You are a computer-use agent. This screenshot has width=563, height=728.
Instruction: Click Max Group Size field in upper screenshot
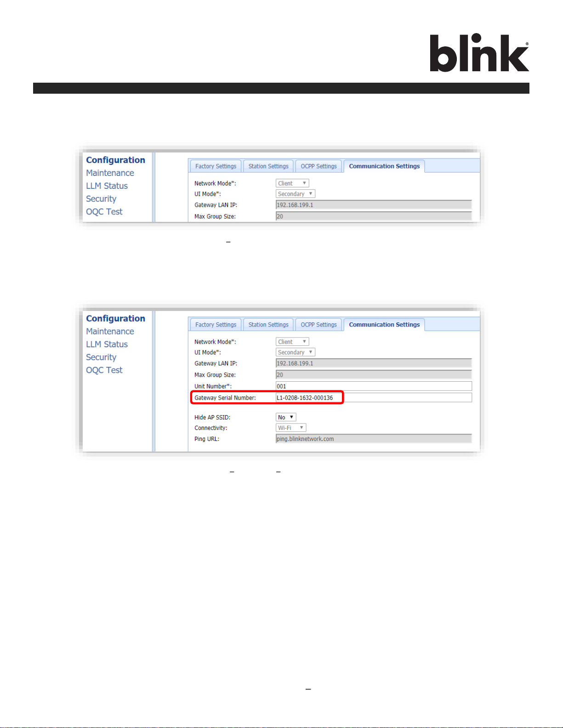tap(374, 216)
